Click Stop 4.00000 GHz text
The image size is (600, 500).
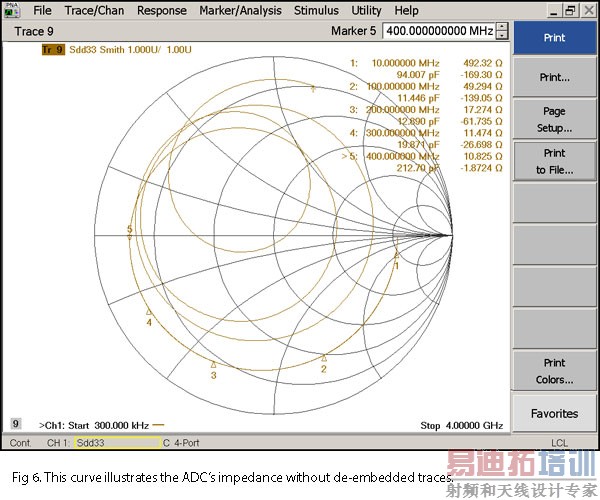tap(461, 425)
